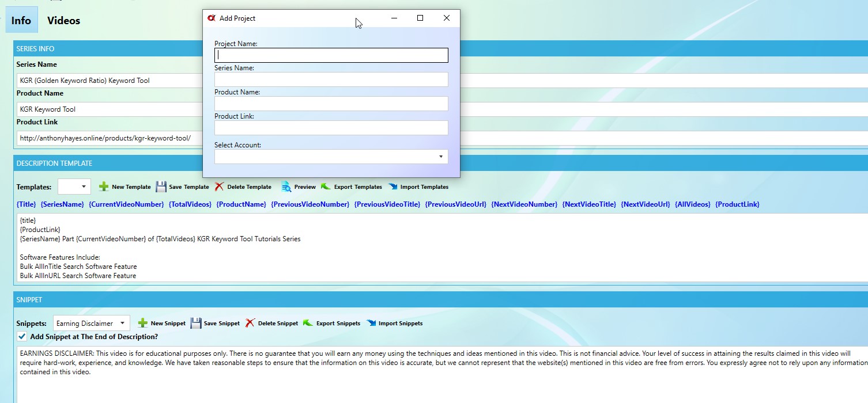
Task: Insert the {PreviousVideoUrl} placeholder
Action: click(x=456, y=204)
